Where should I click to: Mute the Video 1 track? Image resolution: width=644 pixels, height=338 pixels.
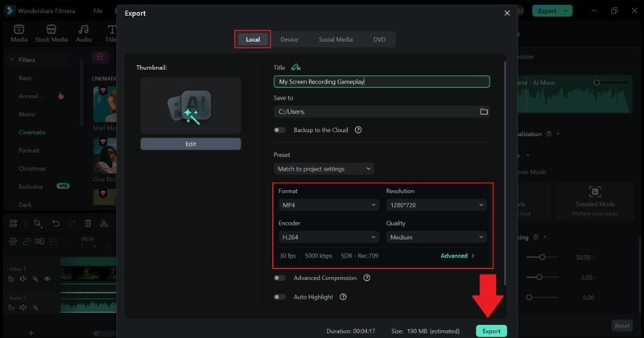click(x=23, y=279)
